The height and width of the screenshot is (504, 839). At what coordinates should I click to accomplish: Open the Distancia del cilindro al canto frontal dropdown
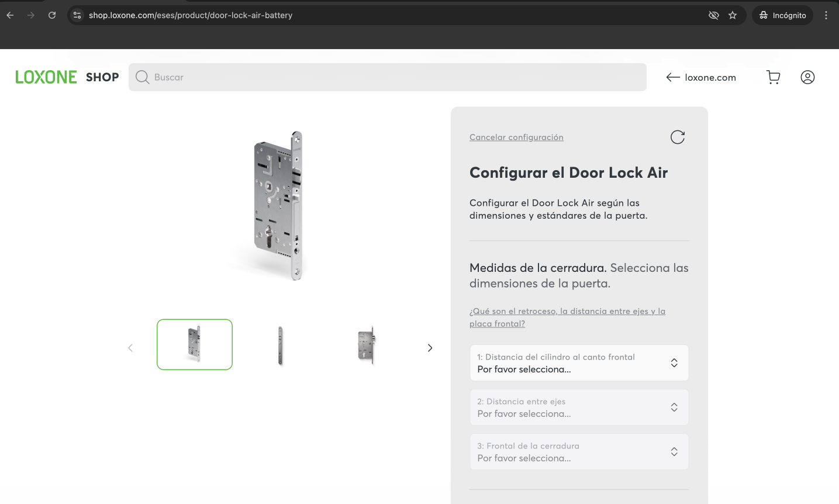click(579, 363)
